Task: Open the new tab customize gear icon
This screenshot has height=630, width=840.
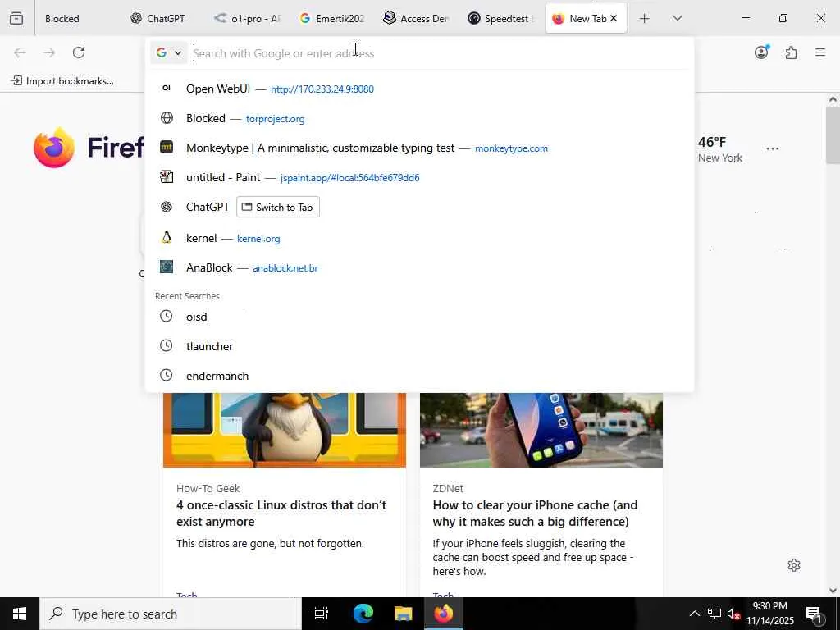Action: pos(794,565)
